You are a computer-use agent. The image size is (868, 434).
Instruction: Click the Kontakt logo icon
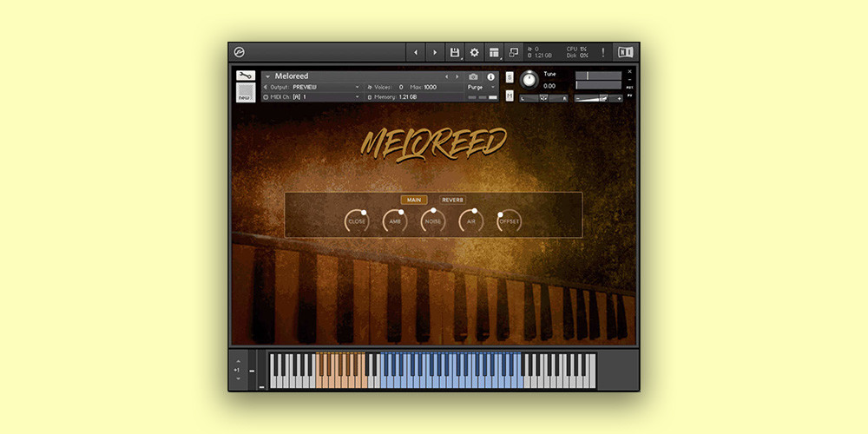click(240, 52)
